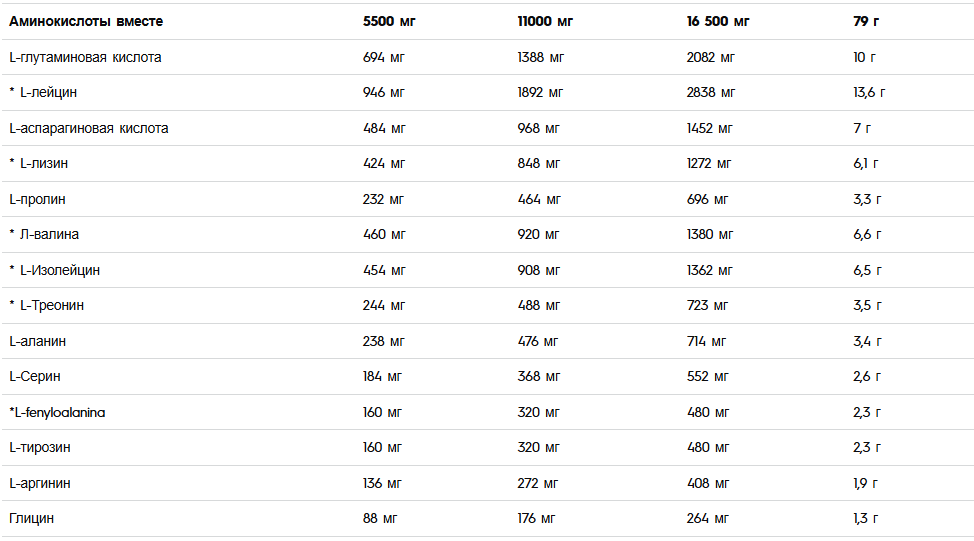Screen dimensions: 974x541
Task: Click the '16 500 мг' header value
Action: (717, 21)
